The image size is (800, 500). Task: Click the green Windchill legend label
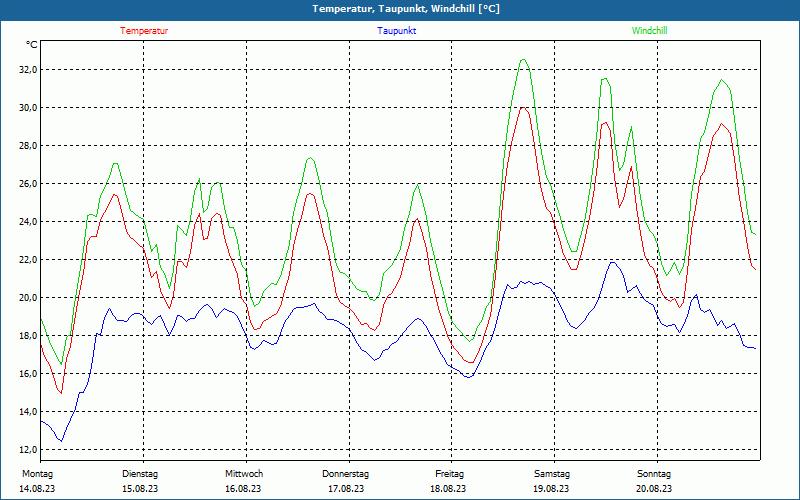click(649, 31)
